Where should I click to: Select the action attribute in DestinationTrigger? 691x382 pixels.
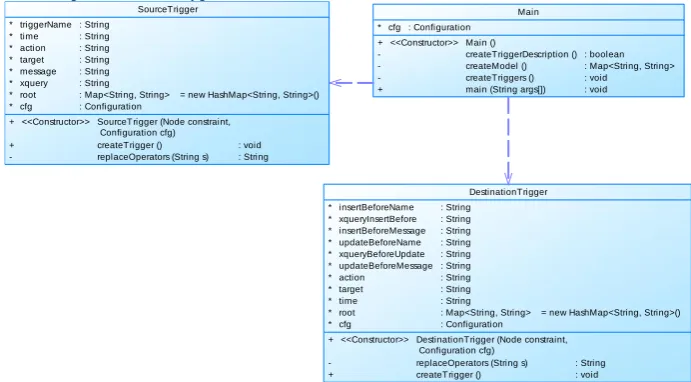(352, 277)
